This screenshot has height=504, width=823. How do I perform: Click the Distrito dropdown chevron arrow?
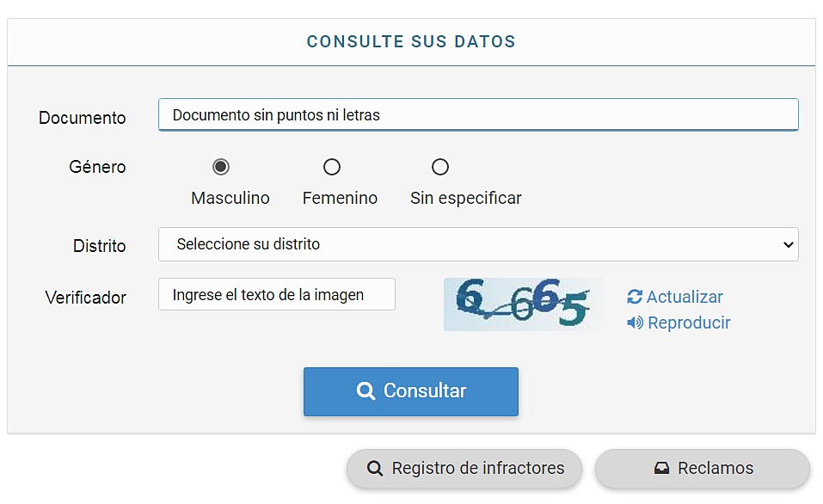pos(788,245)
